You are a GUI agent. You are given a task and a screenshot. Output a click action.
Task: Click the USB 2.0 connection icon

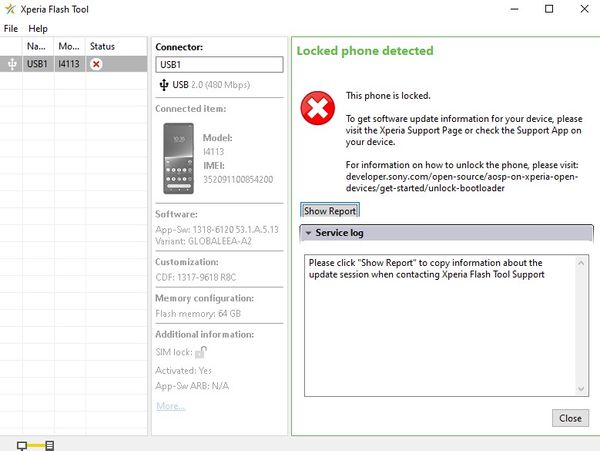[x=164, y=85]
